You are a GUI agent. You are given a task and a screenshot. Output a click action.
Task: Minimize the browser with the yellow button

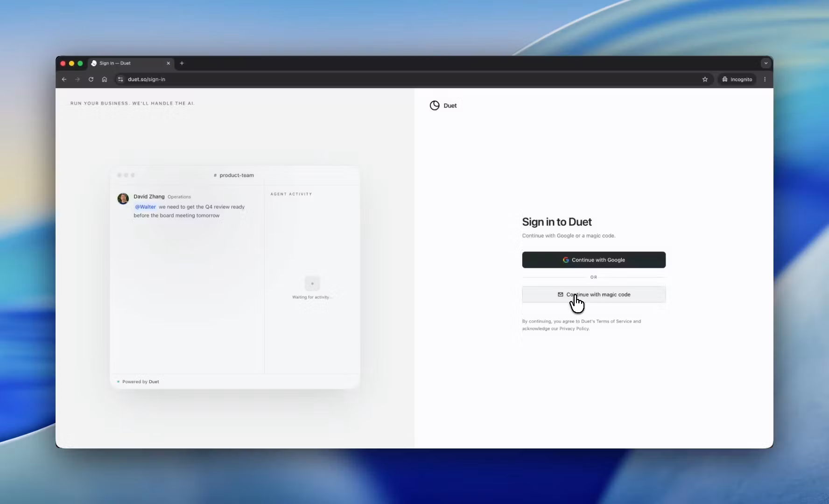coord(71,63)
